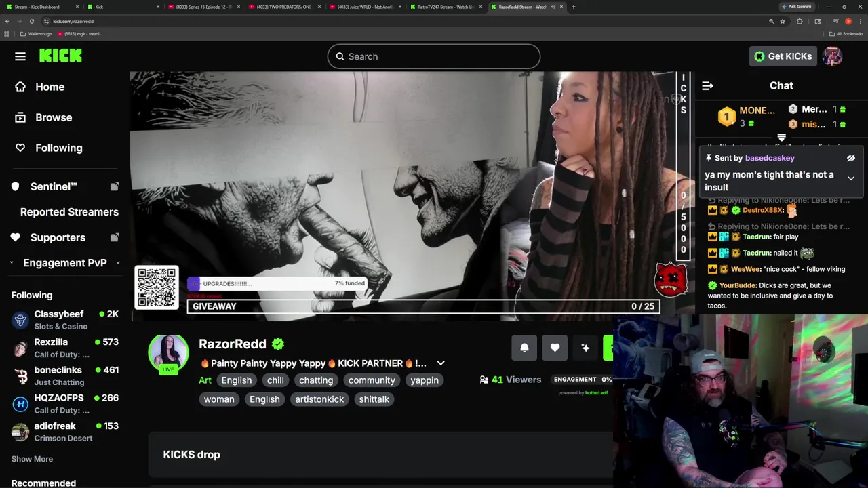
Task: Hide the pinned message with eye-slash icon
Action: 851,158
